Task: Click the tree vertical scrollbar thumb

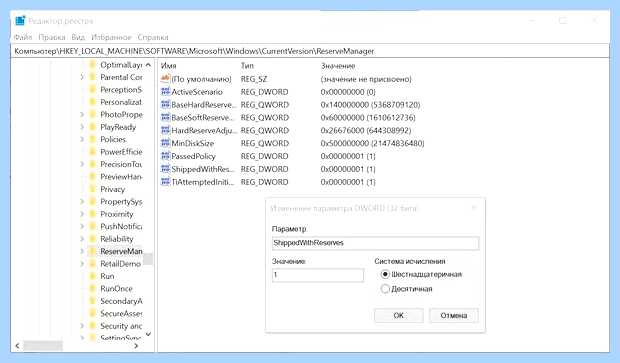Action: (148, 259)
